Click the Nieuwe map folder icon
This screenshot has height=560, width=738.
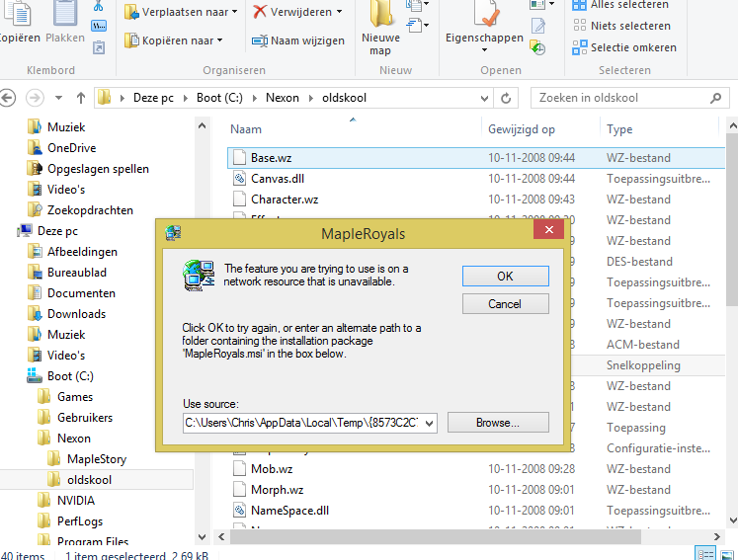pos(381,14)
